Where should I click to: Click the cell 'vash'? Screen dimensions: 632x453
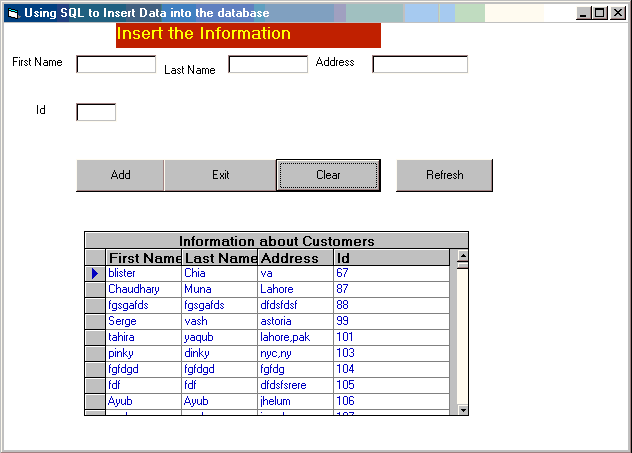point(220,322)
